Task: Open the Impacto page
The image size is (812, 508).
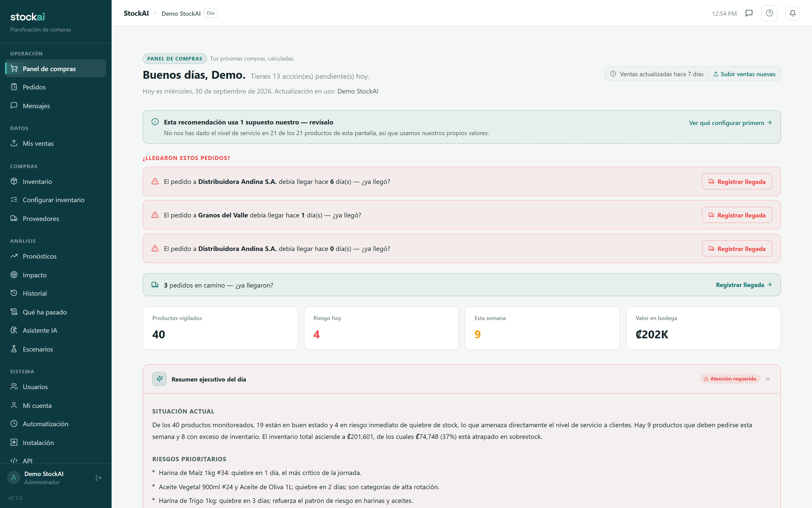Action: point(56,275)
